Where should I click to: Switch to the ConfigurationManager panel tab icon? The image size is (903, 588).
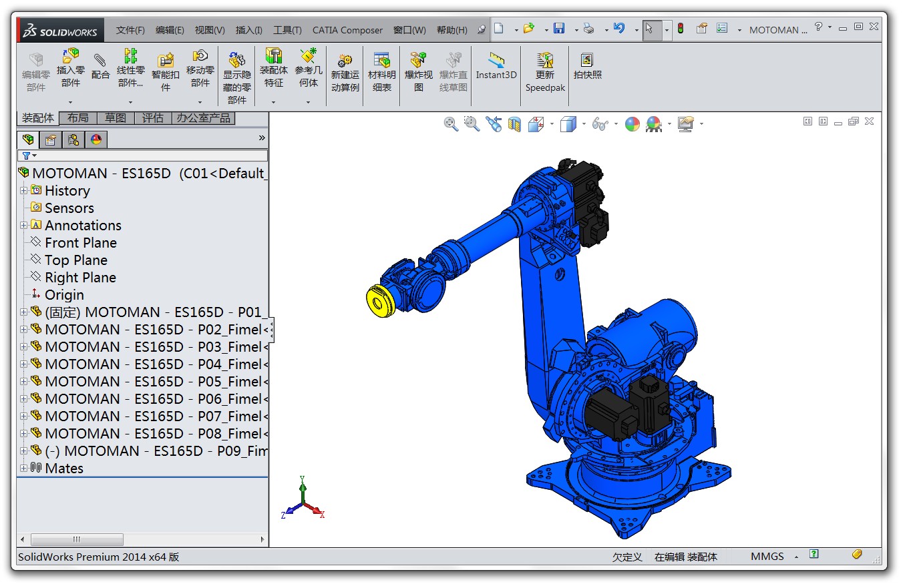[x=73, y=139]
